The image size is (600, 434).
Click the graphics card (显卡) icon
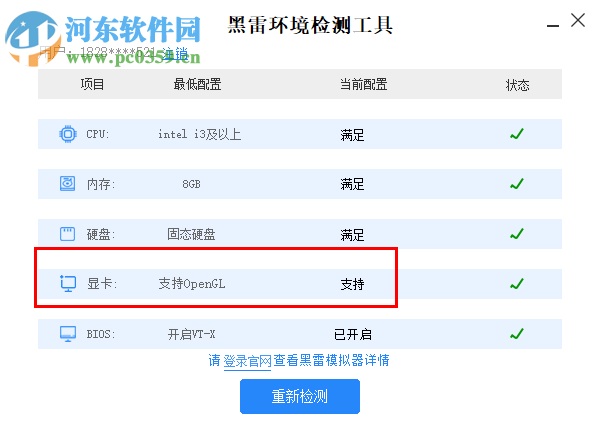pyautogui.click(x=68, y=284)
